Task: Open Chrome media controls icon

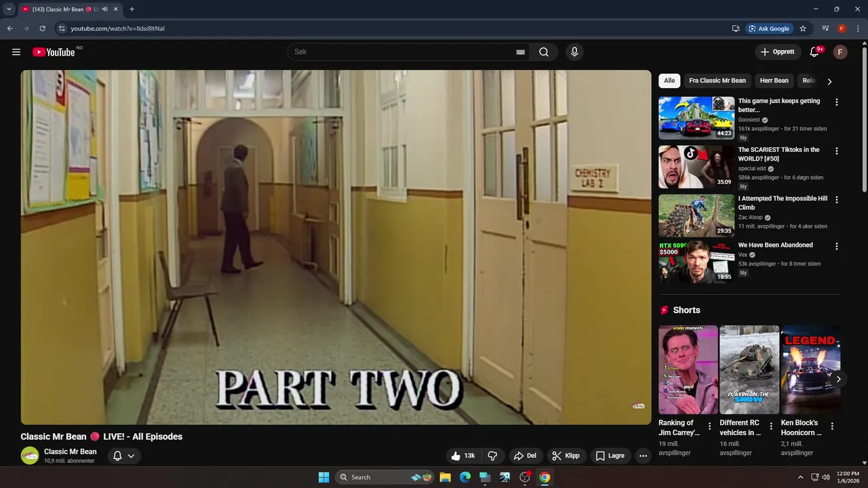Action: tap(825, 28)
